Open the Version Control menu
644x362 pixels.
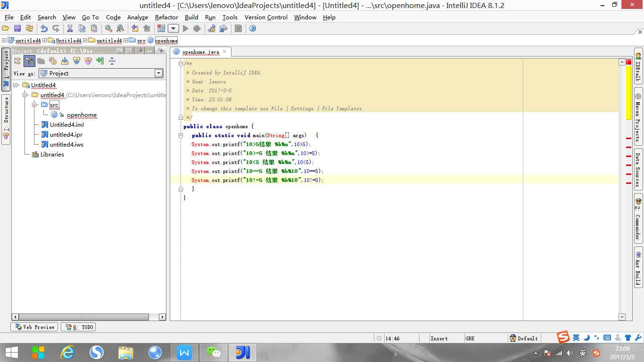point(266,17)
